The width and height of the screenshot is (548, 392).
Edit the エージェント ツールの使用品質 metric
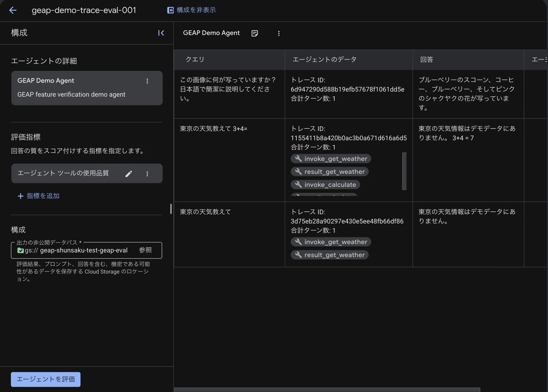[x=129, y=174]
